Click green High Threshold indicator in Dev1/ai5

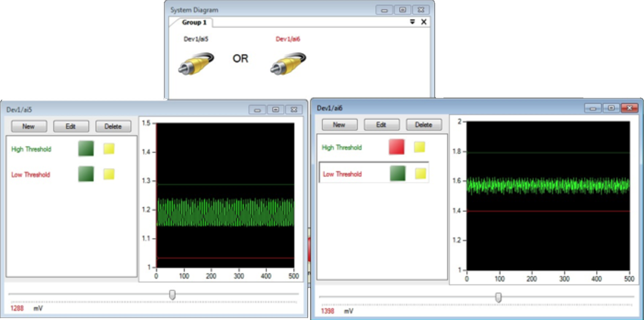tap(86, 149)
